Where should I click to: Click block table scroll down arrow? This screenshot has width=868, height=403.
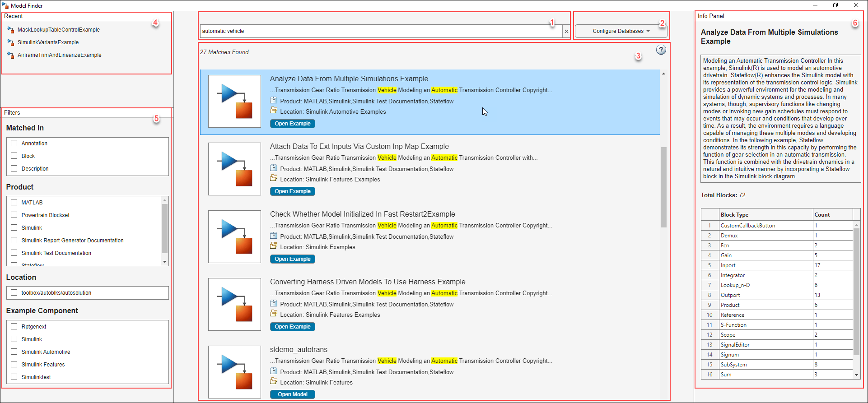pos(856,375)
